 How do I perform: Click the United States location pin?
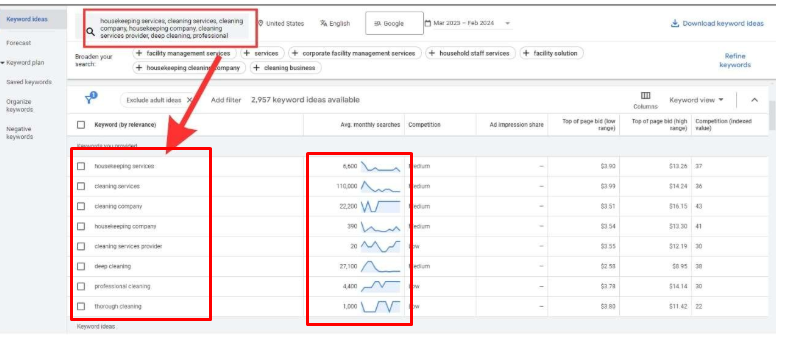[x=261, y=24]
